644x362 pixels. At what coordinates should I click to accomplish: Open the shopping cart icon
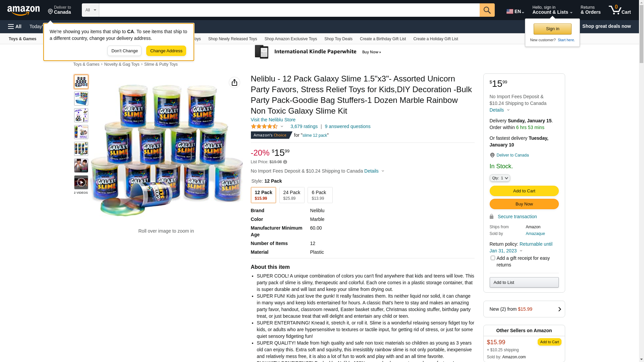point(620,10)
